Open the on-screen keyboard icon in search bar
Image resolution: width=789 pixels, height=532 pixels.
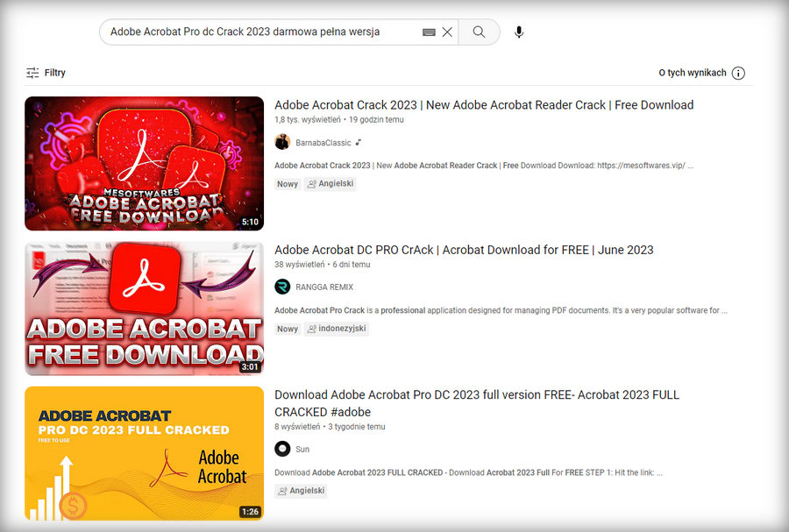[429, 31]
